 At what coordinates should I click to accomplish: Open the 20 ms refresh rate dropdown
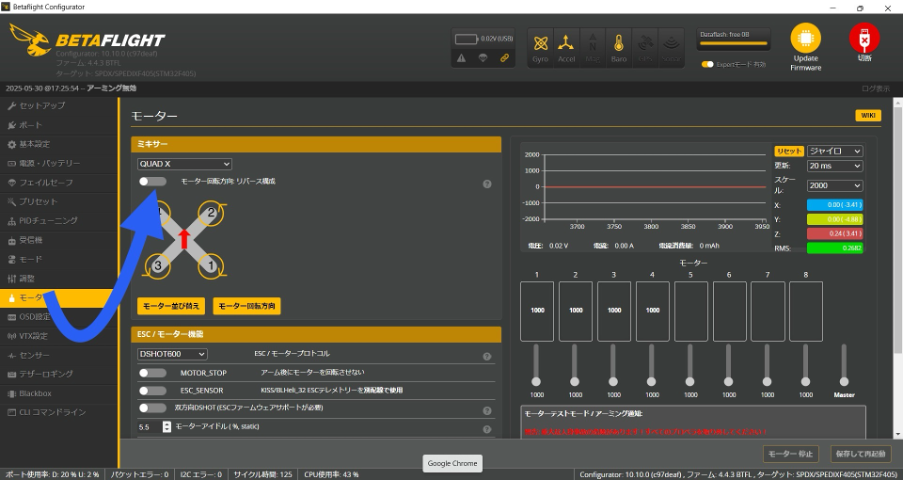tap(833, 165)
